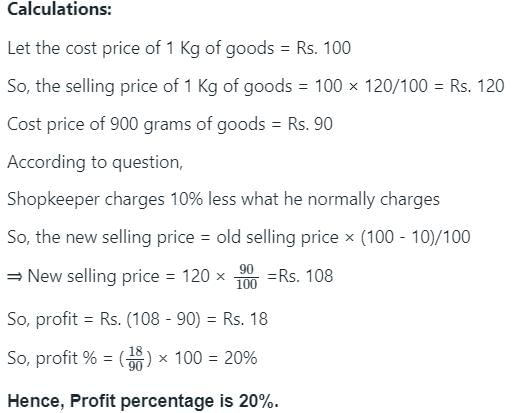Click the fraction 90 over 100
The image size is (519, 413).
point(247,277)
